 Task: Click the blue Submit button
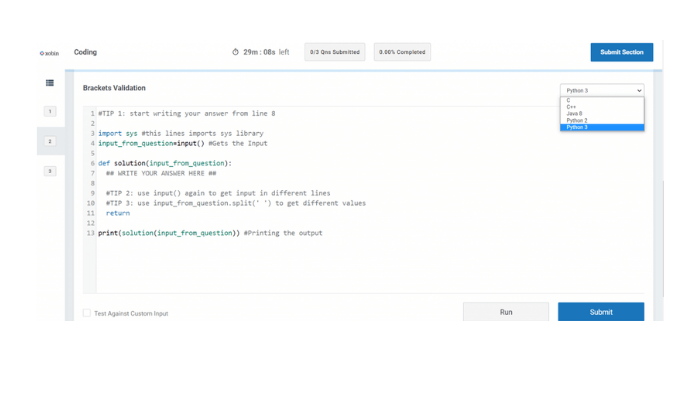coord(601,312)
